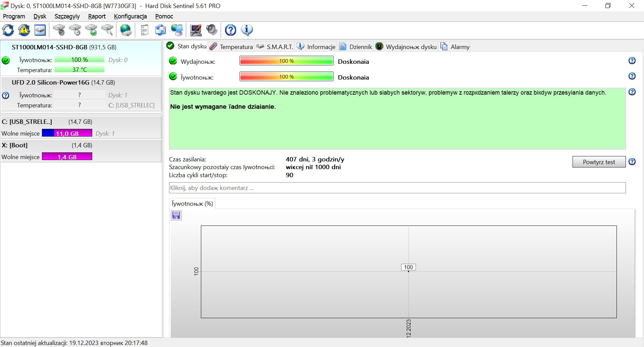Open the Pomoc menu
644x347 pixels.
164,16
